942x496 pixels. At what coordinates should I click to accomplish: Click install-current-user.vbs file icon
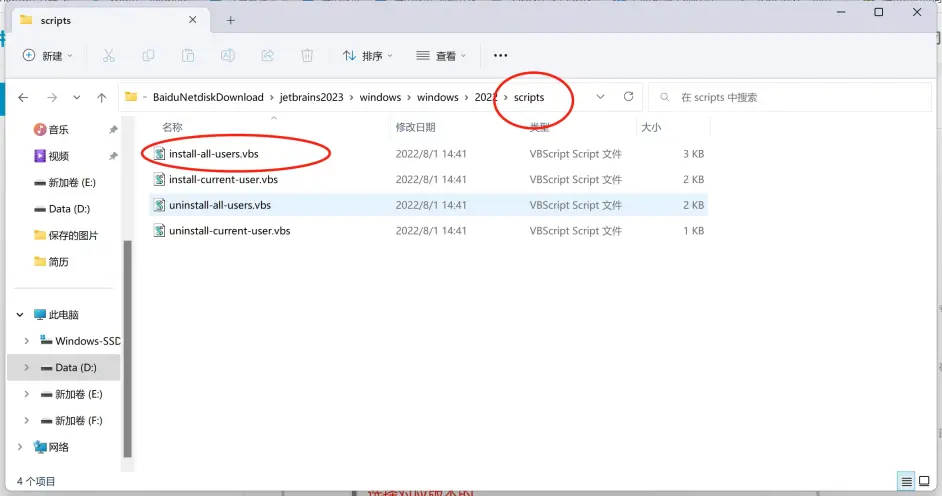(x=159, y=179)
